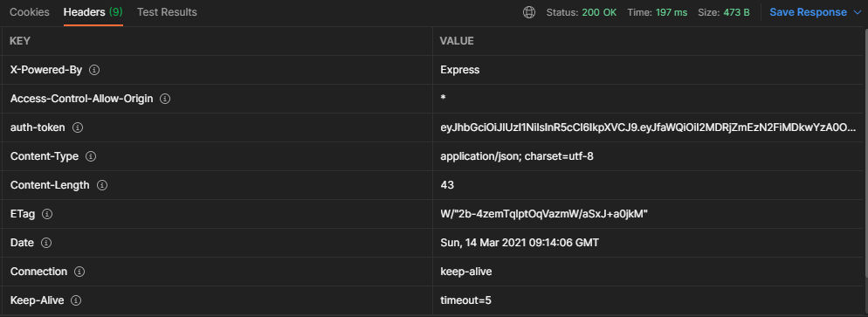Switch to the Cookies tab
This screenshot has height=317, width=868.
(30, 12)
